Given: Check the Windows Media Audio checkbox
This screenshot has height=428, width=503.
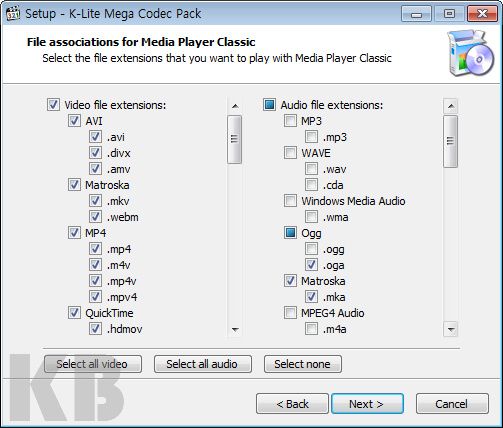Looking at the screenshot, I should [x=290, y=201].
